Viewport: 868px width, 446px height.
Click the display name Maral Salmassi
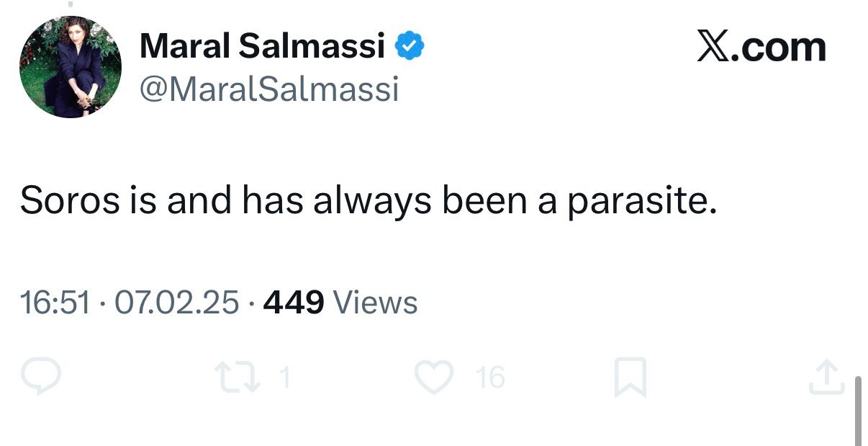point(262,48)
